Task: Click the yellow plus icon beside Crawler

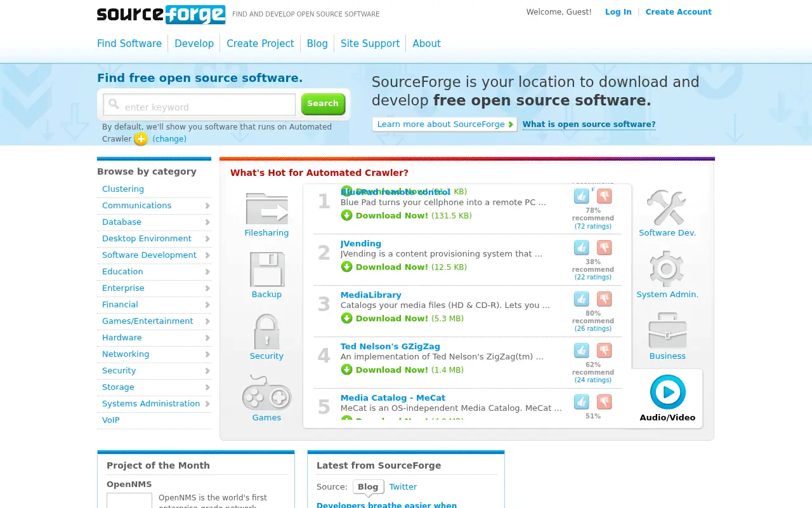Action: (x=141, y=139)
